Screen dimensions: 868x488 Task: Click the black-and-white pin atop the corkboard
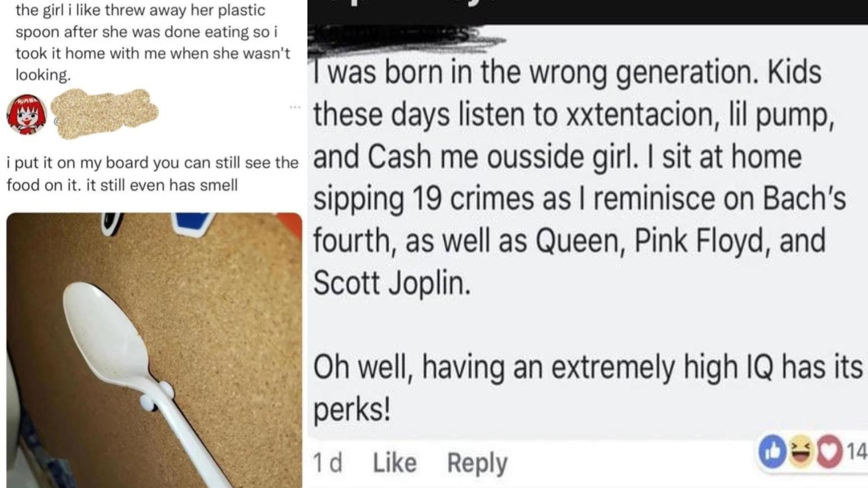(x=112, y=223)
